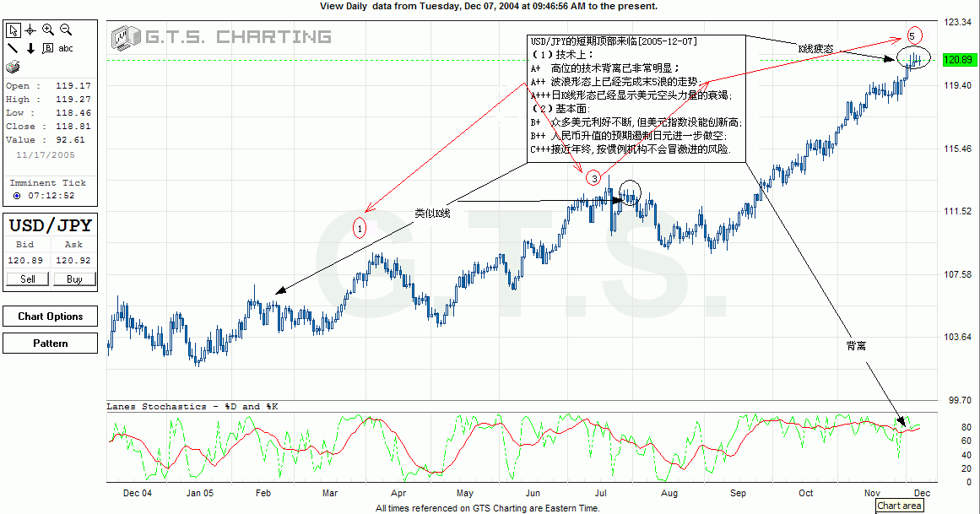Click the Sell button
980x514 pixels.
pos(28,279)
